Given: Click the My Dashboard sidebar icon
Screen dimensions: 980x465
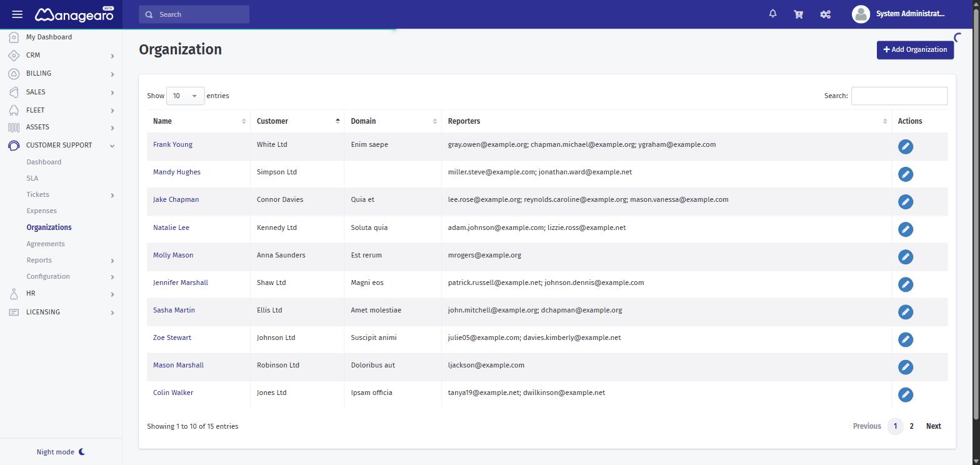Looking at the screenshot, I should coord(14,37).
